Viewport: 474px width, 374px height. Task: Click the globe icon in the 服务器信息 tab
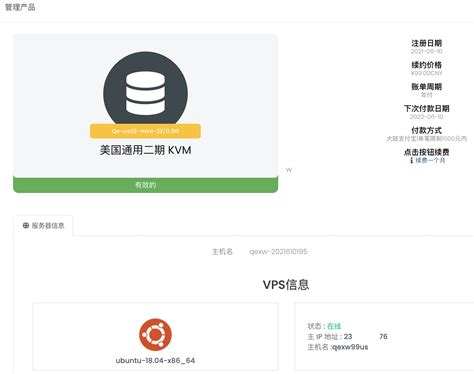(26, 226)
